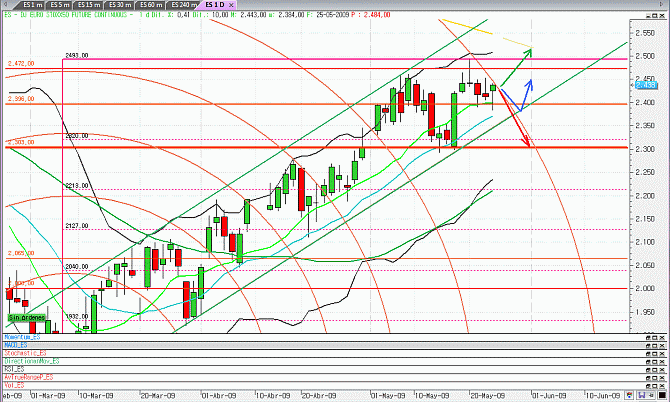This screenshot has height=402, width=670.
Task: Click the 10-Mar-09 date on time axis
Action: click(x=96, y=396)
